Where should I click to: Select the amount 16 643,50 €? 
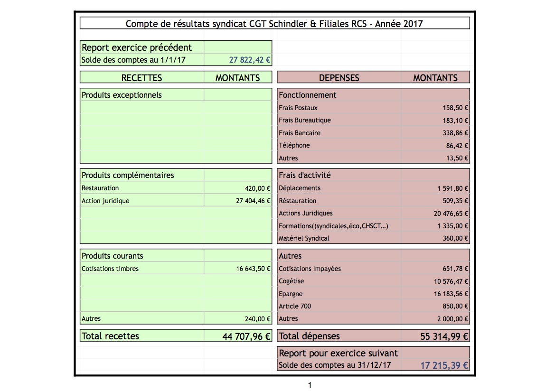pos(253,269)
